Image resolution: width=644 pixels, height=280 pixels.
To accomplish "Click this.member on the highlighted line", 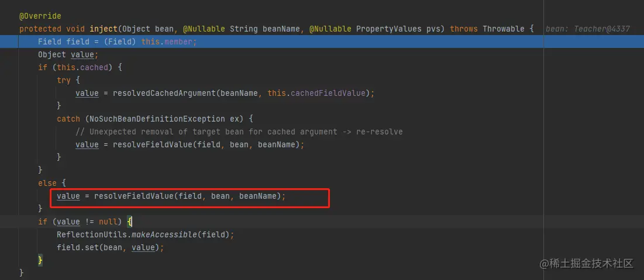I will (167, 42).
